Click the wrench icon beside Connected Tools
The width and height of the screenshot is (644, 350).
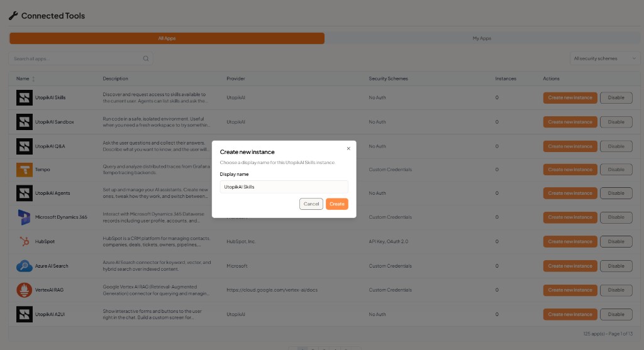13,16
